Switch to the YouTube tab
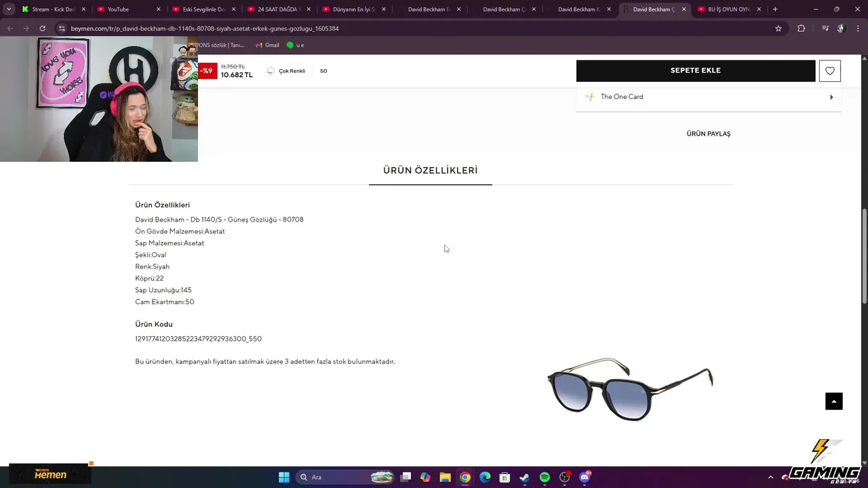The width and height of the screenshot is (868, 488). click(x=129, y=9)
